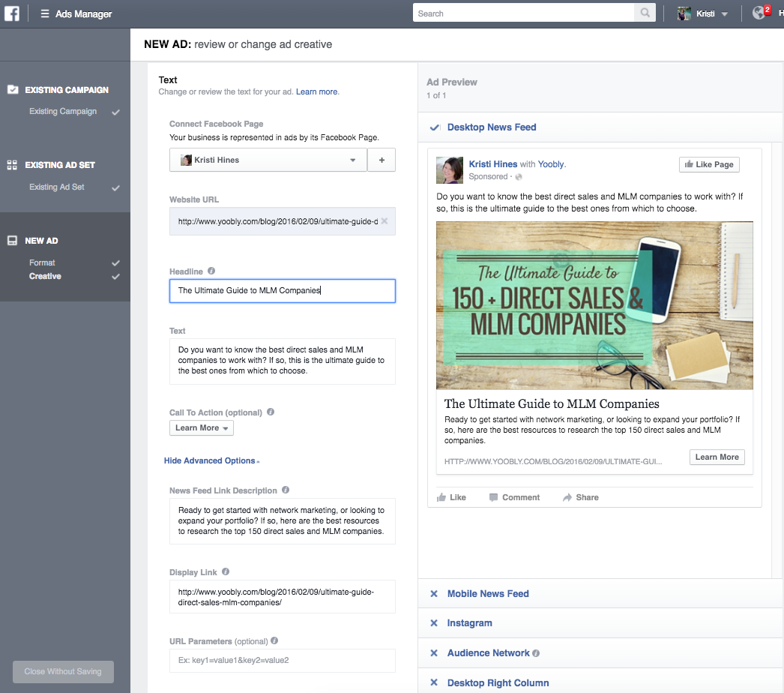This screenshot has width=784, height=693.
Task: Click into the Website URL field
Action: coord(282,221)
